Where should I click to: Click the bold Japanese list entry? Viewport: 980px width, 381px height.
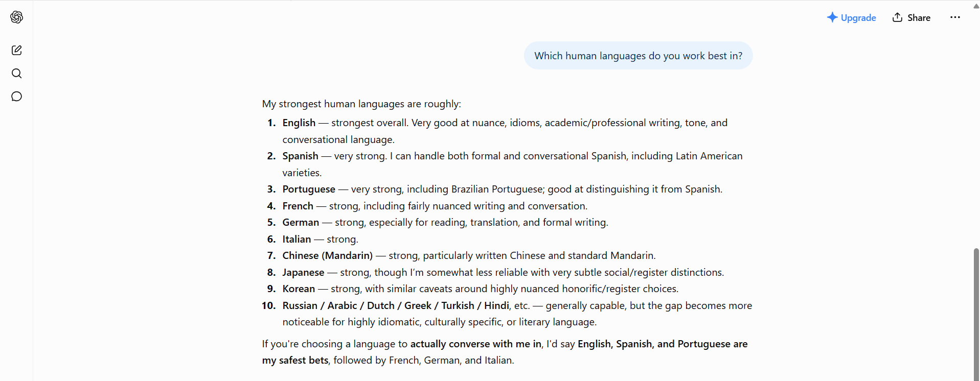click(303, 273)
